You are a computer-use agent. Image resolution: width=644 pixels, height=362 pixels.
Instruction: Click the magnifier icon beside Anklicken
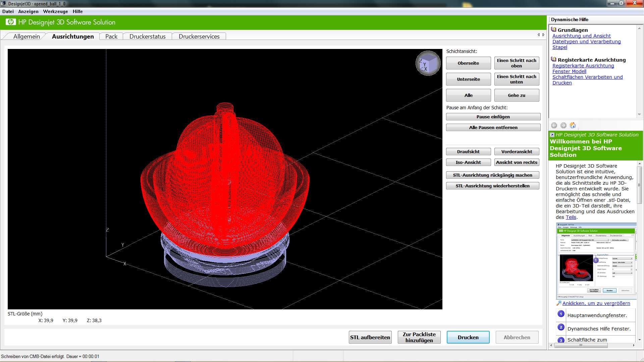click(x=558, y=303)
